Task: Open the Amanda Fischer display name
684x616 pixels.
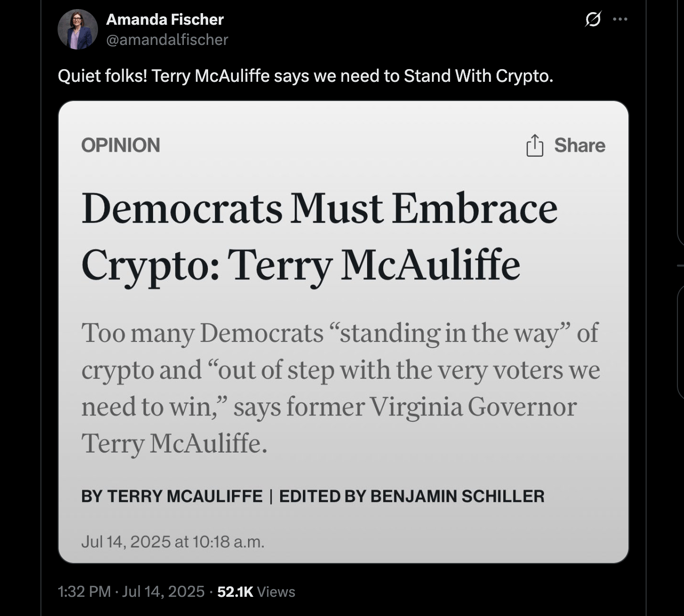Action: [165, 19]
